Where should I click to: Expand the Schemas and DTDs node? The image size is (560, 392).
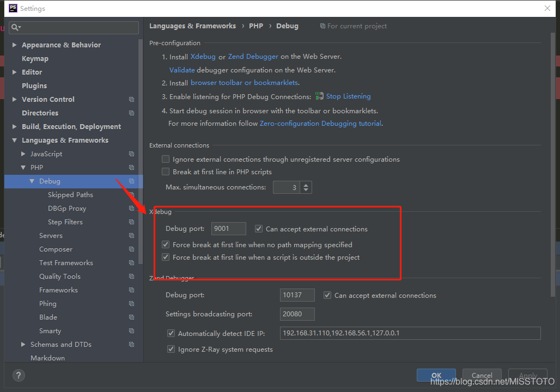click(x=23, y=345)
